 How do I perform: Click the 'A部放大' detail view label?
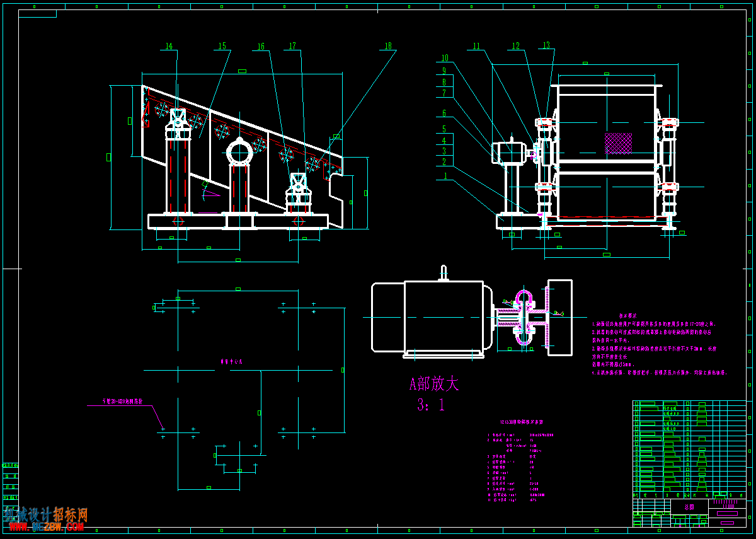tap(434, 385)
